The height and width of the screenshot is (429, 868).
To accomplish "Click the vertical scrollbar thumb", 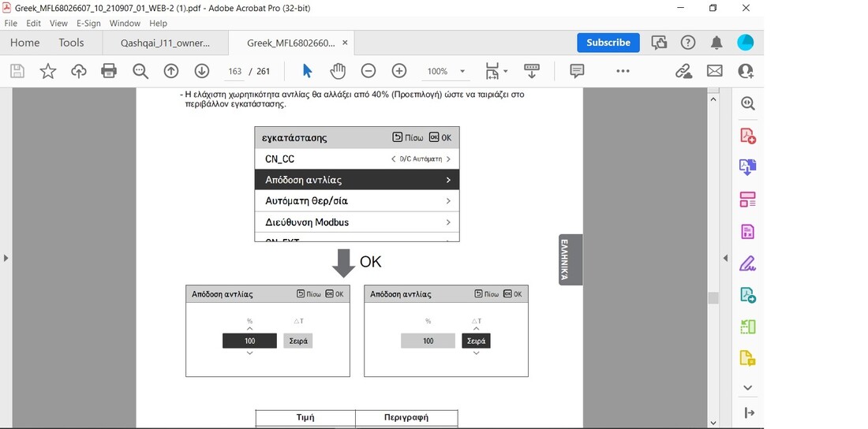I will (713, 298).
